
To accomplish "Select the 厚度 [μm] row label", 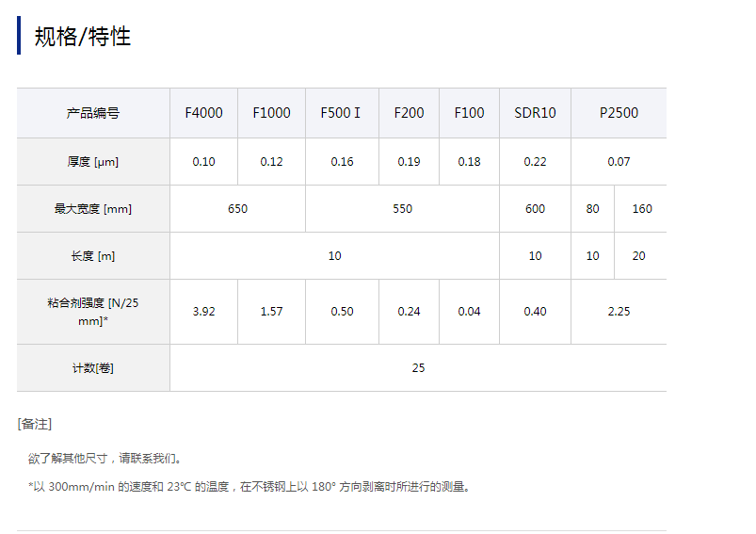I will (x=93, y=162).
